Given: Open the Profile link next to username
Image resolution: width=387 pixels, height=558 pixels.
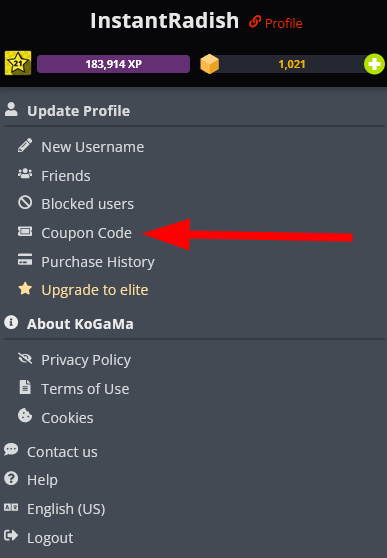Looking at the screenshot, I should (276, 23).
